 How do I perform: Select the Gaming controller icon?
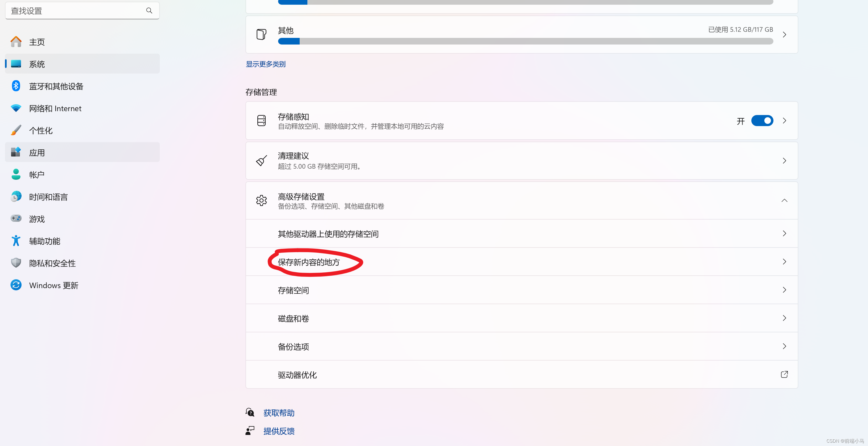click(16, 218)
